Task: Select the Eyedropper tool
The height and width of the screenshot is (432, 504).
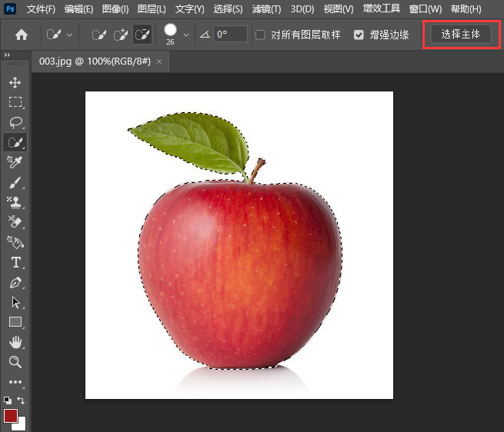Action: 15,162
